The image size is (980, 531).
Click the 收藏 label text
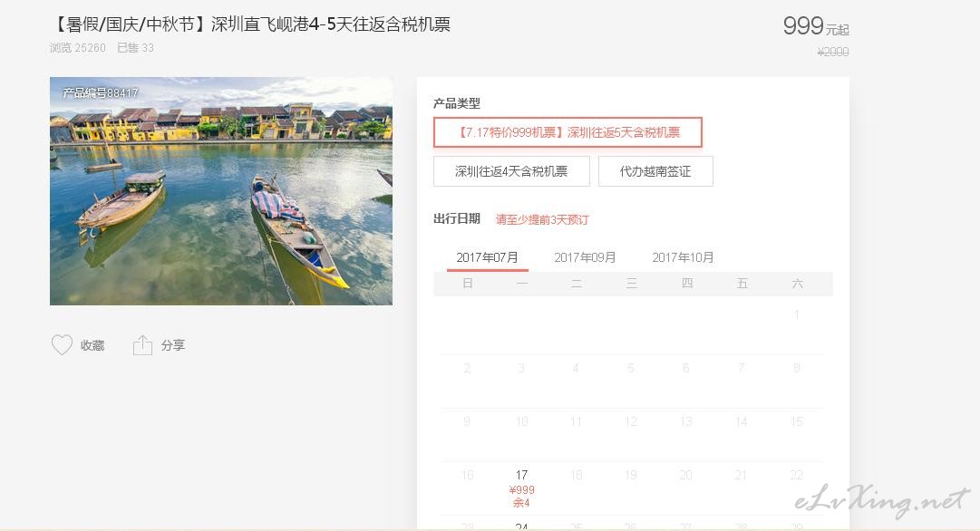click(92, 345)
